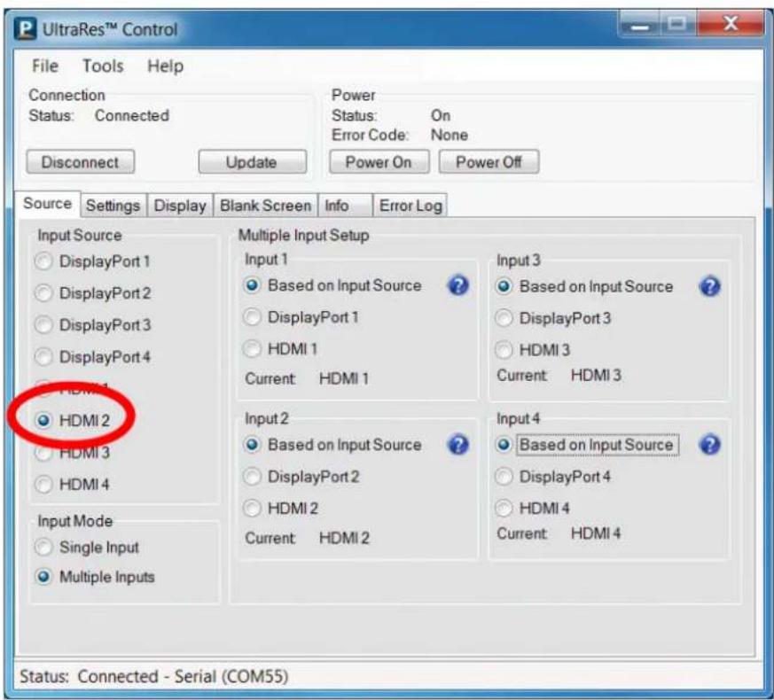Screen dimensions: 774x700
Task: Set Input 1 to Based on Input Source
Action: [x=332, y=285]
